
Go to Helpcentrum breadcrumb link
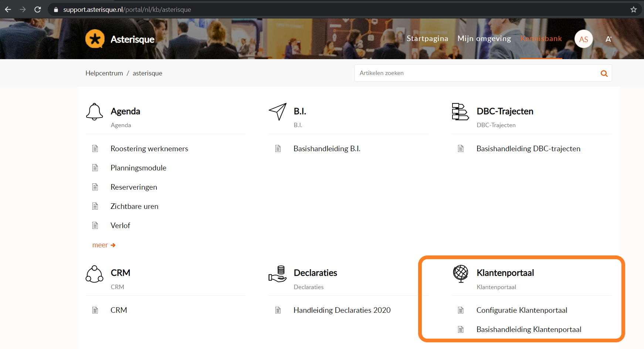[104, 73]
